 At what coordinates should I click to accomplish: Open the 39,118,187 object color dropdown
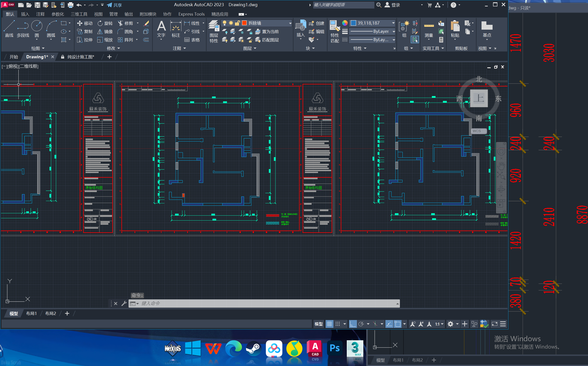(x=393, y=23)
